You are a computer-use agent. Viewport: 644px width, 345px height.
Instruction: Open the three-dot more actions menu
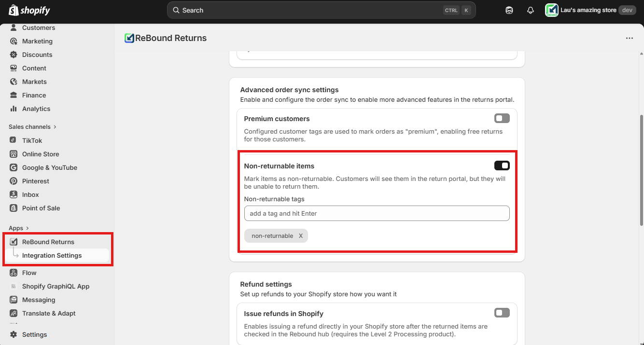point(629,38)
